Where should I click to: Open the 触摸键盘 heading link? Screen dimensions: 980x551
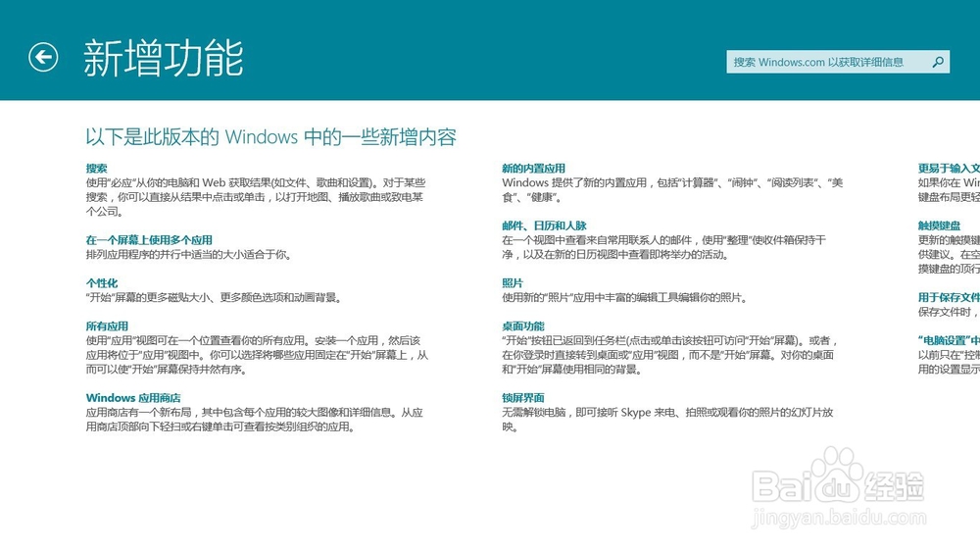click(x=939, y=225)
